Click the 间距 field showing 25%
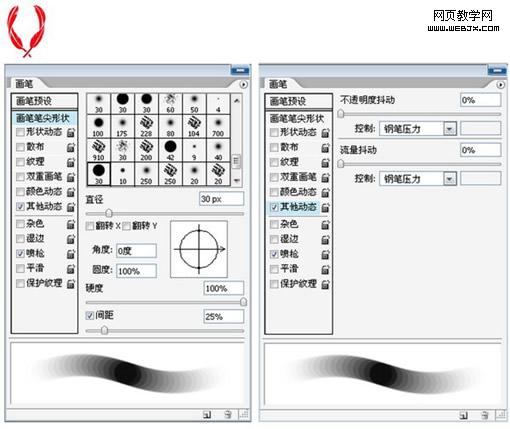Viewport: 510px width, 429px height. coord(223,316)
